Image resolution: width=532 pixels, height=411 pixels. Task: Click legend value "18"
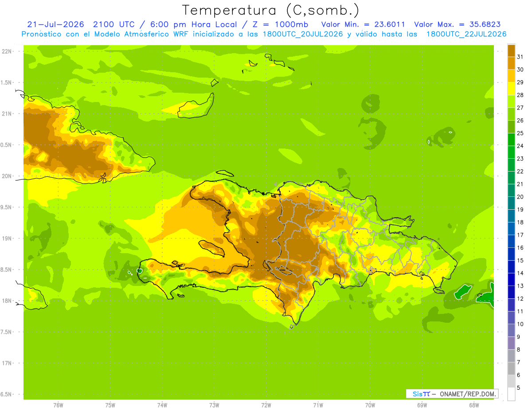520,222
